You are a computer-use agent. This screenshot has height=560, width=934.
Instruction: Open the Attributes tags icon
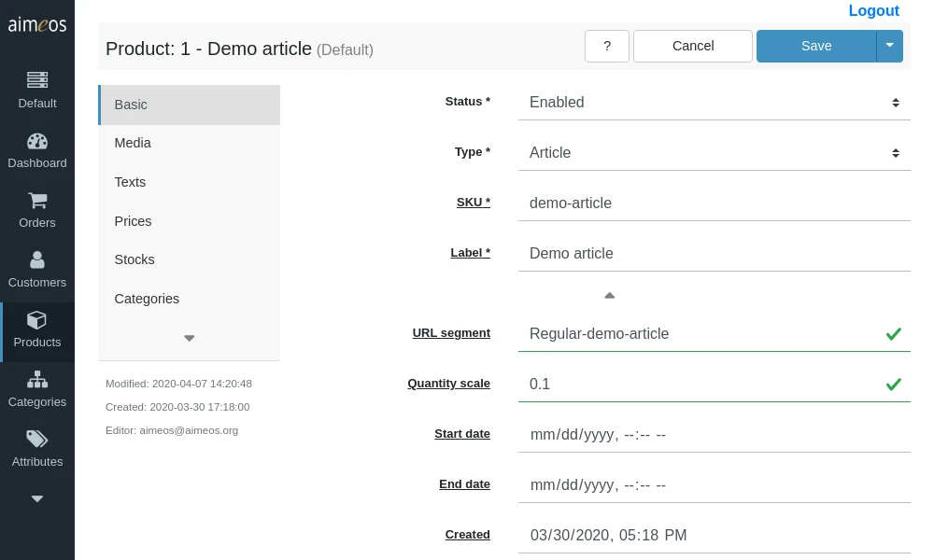(x=37, y=440)
